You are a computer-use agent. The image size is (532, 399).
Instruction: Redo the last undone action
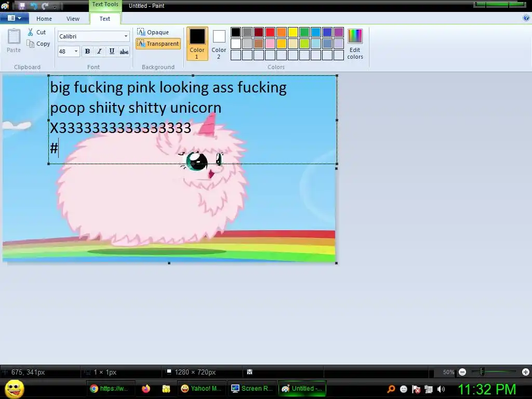(x=45, y=6)
